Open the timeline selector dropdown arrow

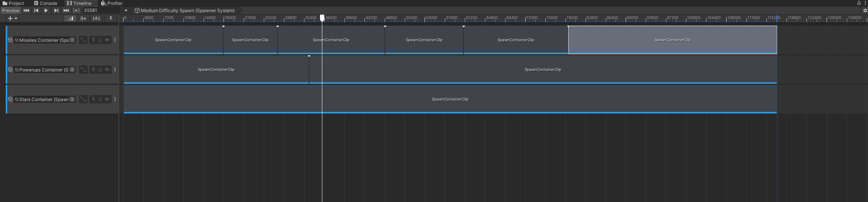click(126, 10)
